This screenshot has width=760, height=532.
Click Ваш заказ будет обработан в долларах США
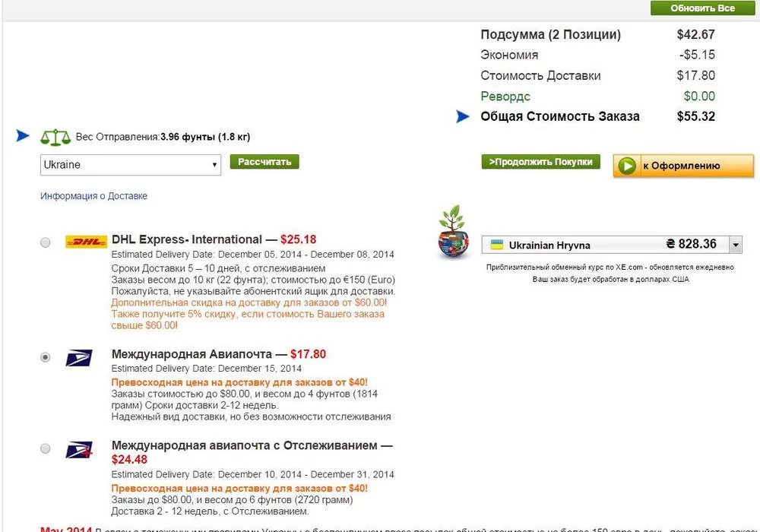[611, 279]
